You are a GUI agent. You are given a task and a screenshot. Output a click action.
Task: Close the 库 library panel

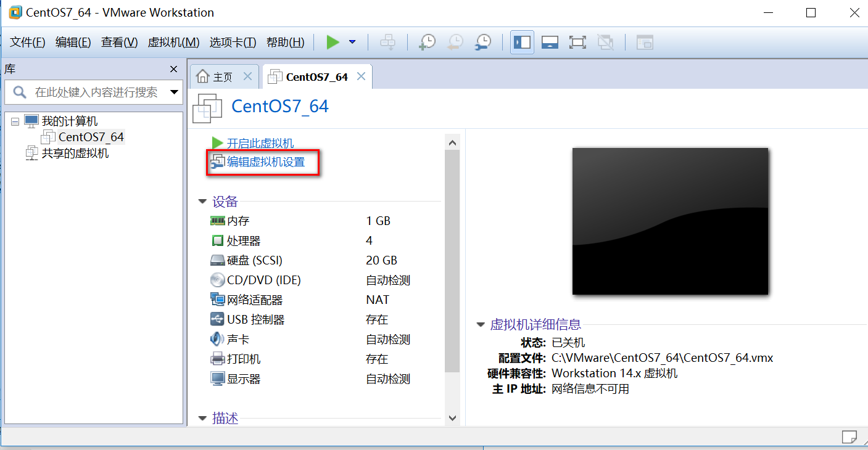[173, 69]
